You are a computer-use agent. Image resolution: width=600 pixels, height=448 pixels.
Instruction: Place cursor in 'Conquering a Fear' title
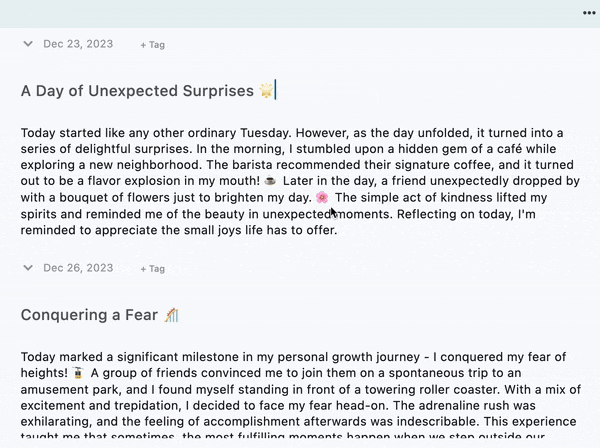pyautogui.click(x=90, y=315)
